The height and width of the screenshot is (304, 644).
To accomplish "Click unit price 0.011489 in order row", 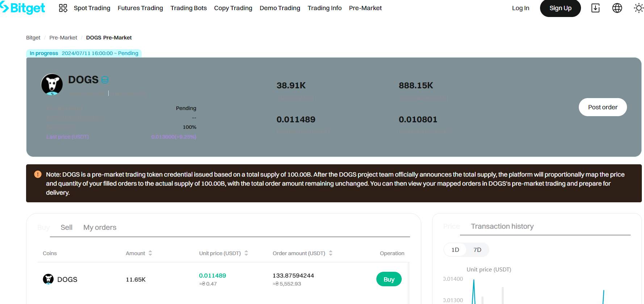I will coord(213,275).
